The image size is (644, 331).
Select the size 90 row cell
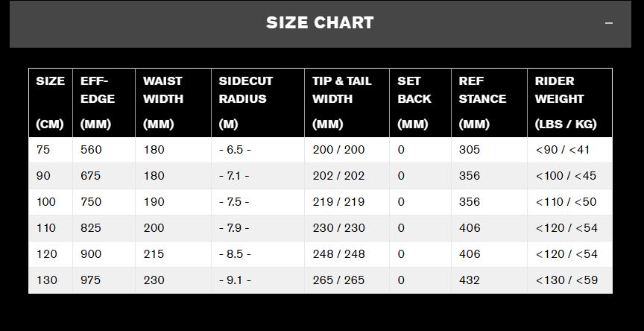coord(43,176)
